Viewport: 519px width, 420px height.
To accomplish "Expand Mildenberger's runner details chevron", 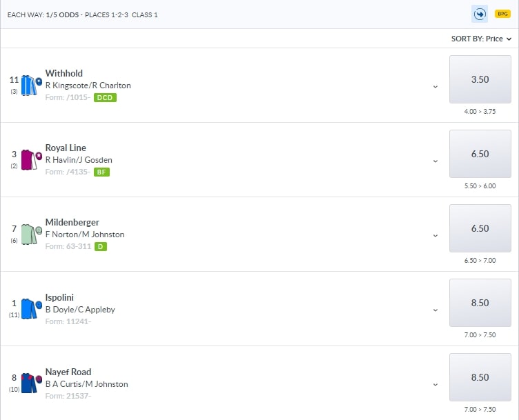I will coord(435,235).
